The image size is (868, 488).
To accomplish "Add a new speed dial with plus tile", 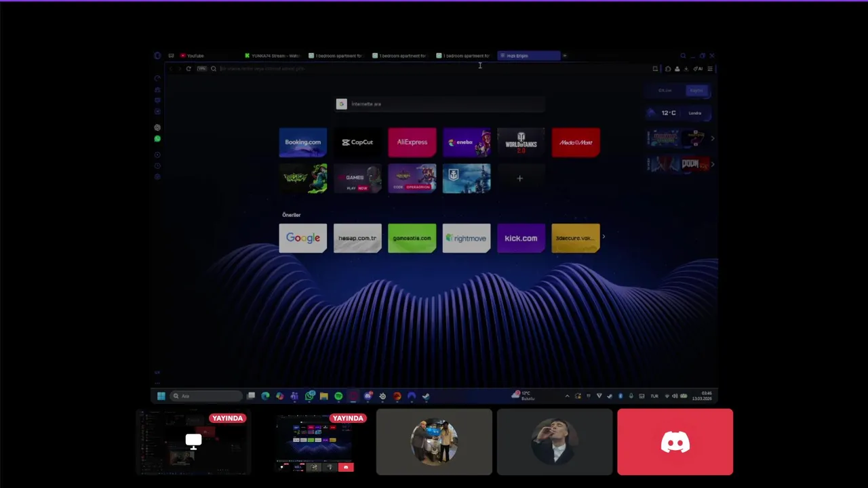I will click(x=520, y=178).
